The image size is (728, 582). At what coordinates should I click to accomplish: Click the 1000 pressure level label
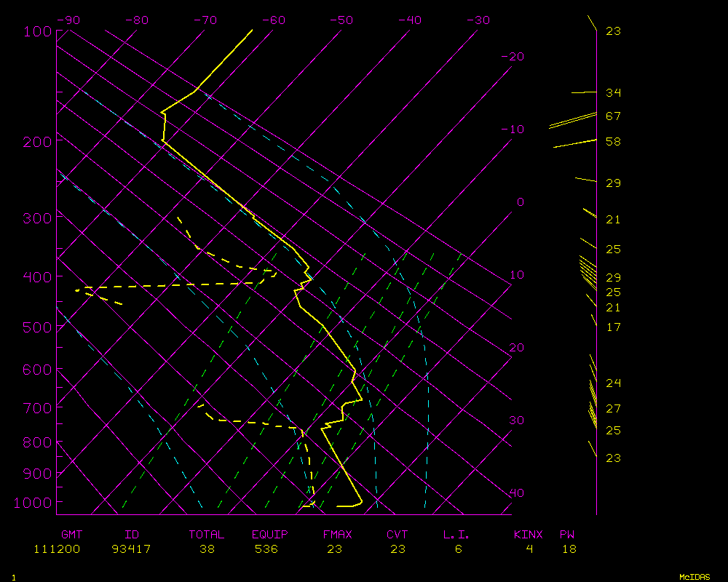click(33, 503)
